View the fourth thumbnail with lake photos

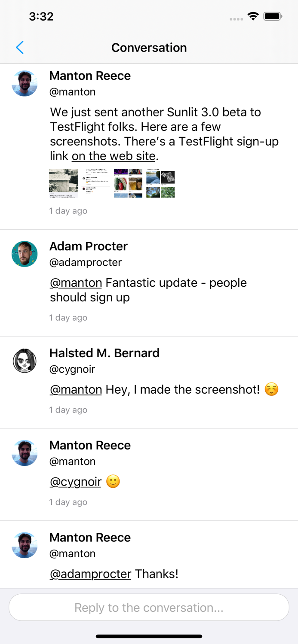click(x=160, y=183)
